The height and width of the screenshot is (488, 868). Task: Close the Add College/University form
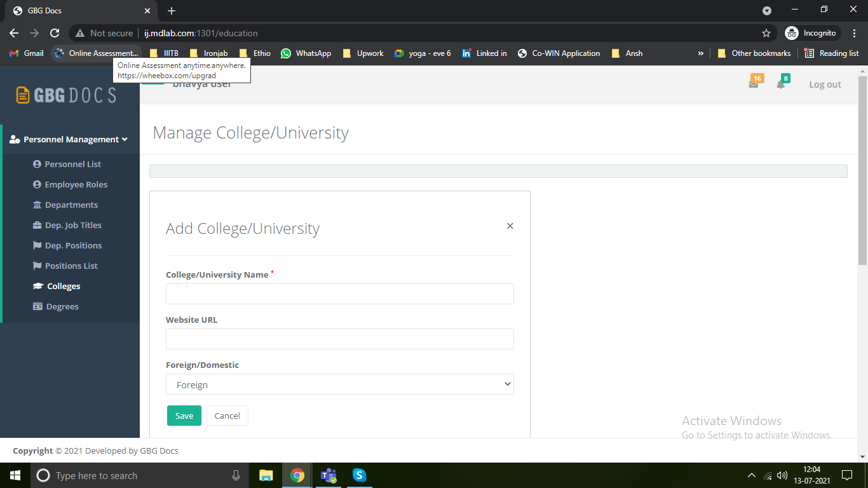tap(510, 226)
